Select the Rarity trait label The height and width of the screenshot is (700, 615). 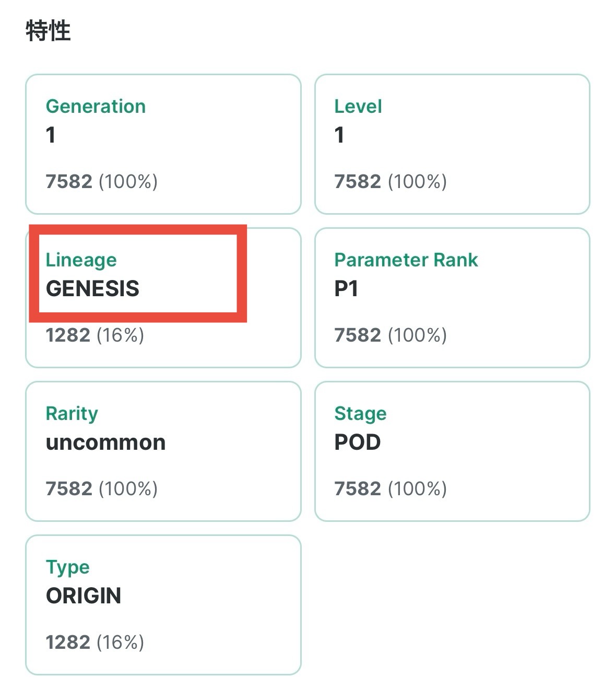[x=72, y=413]
